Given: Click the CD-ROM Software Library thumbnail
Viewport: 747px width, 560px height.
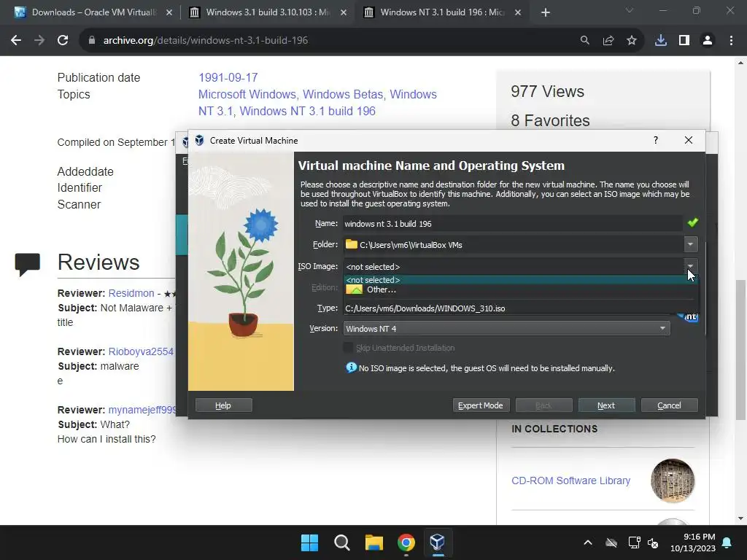Looking at the screenshot, I should 672,481.
